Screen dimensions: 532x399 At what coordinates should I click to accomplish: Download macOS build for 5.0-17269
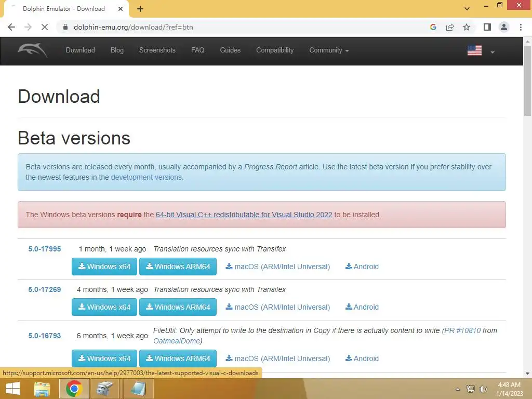point(277,307)
